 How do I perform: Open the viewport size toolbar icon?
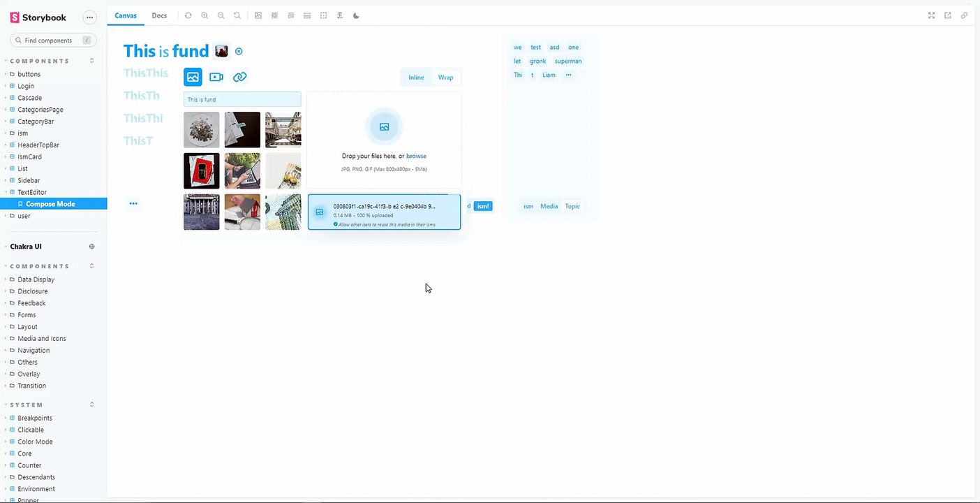(291, 15)
